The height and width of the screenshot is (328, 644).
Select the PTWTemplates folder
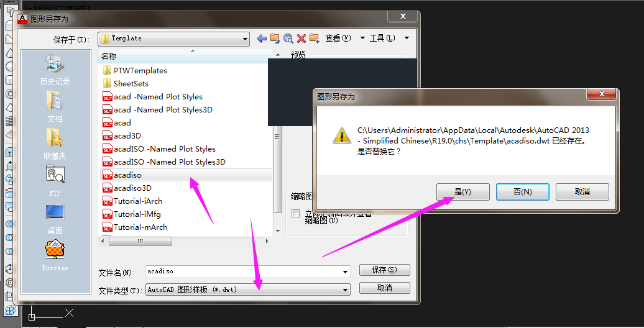[x=140, y=71]
